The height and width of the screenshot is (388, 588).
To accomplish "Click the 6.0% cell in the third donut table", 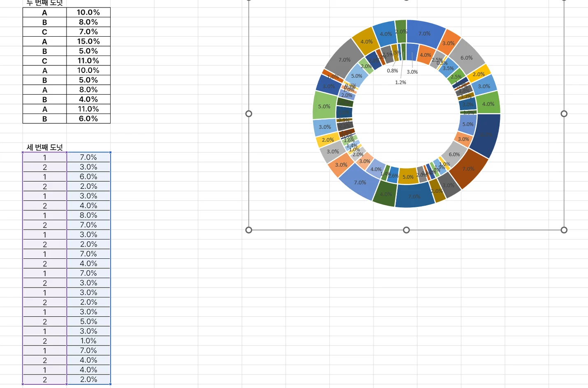I will pyautogui.click(x=88, y=177).
